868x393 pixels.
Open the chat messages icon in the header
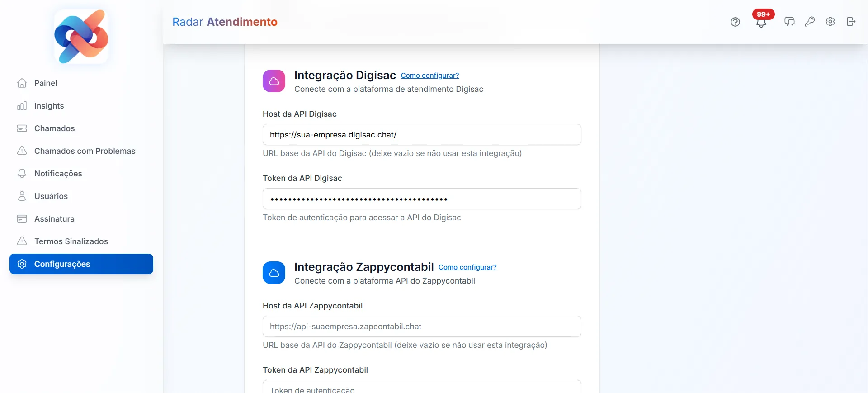pos(790,22)
